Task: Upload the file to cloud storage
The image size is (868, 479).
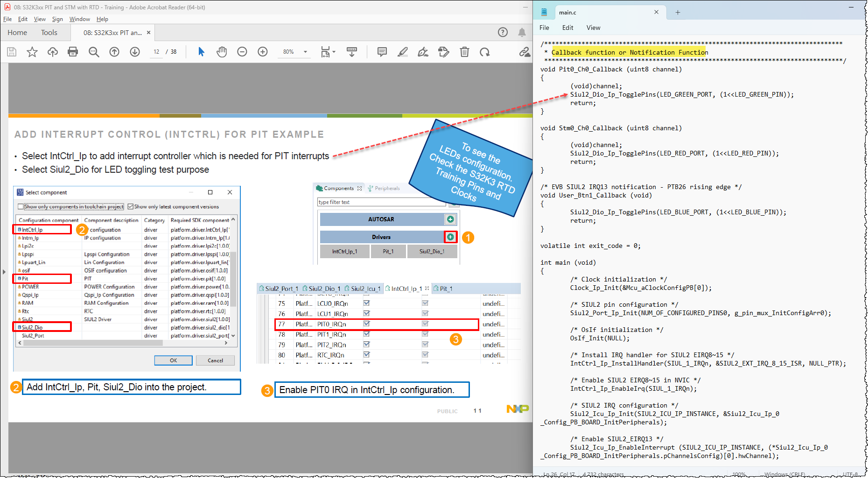Action: [x=53, y=52]
